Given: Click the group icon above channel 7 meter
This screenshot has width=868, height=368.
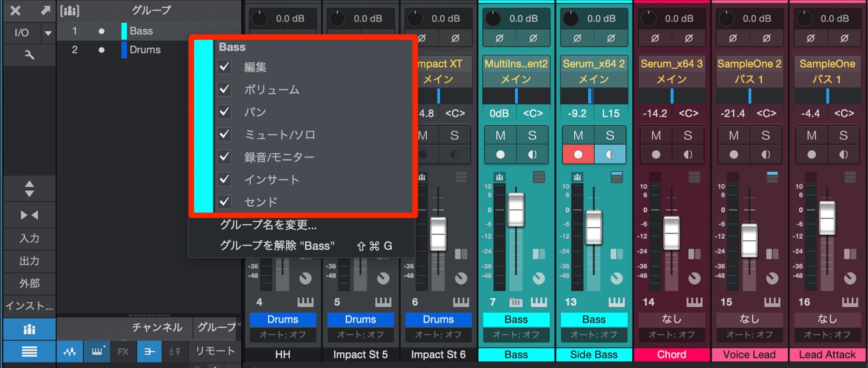Looking at the screenshot, I should point(500,177).
